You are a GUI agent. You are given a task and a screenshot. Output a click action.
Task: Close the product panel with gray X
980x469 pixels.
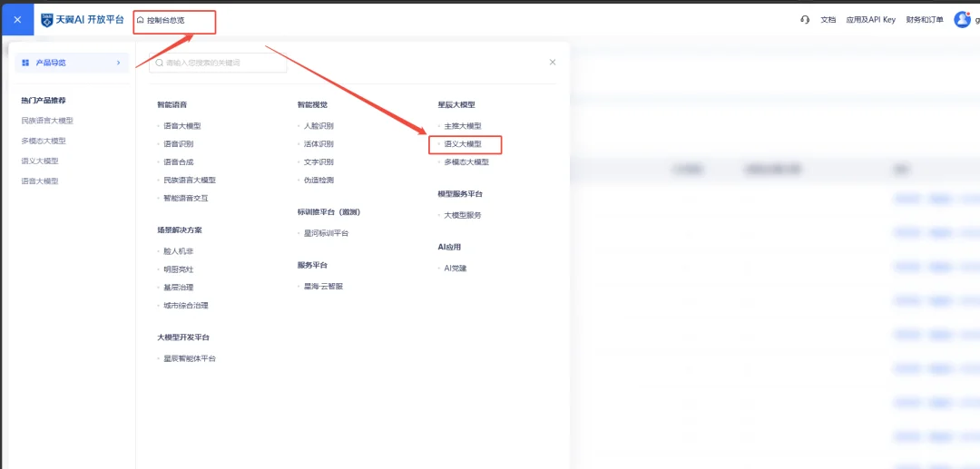pyautogui.click(x=553, y=63)
